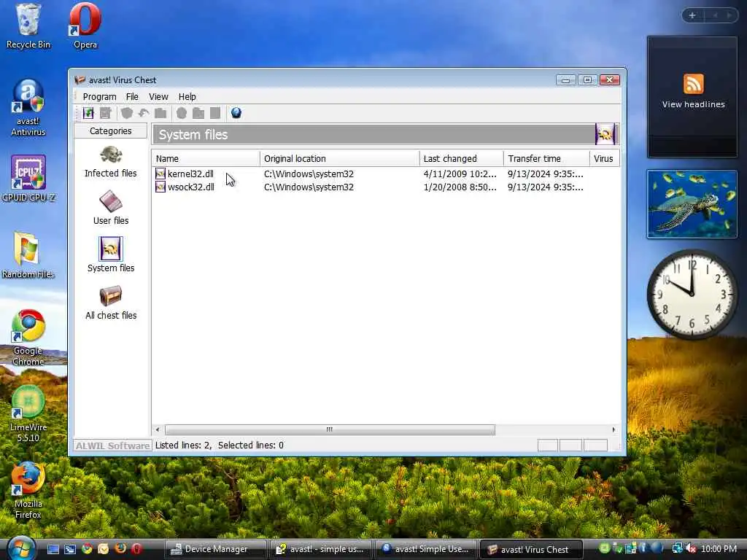Click the scrollbar right arrow
Image resolution: width=747 pixels, height=560 pixels.
614,429
